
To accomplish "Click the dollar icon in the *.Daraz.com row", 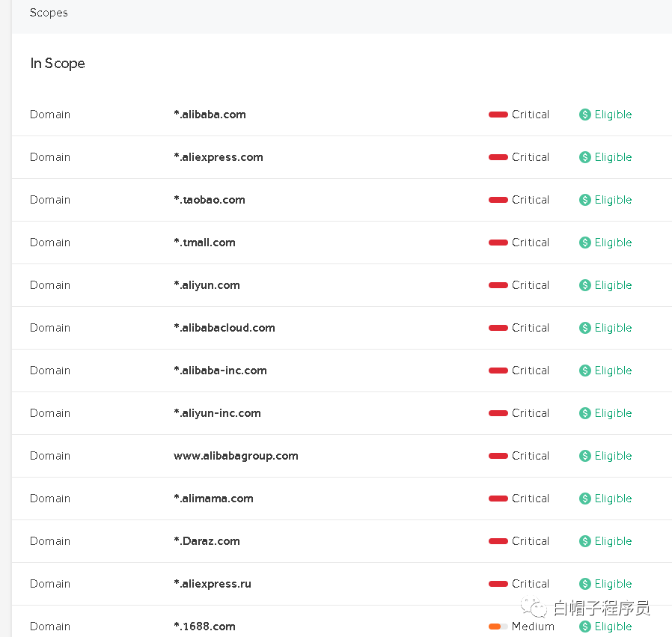I will coord(585,541).
